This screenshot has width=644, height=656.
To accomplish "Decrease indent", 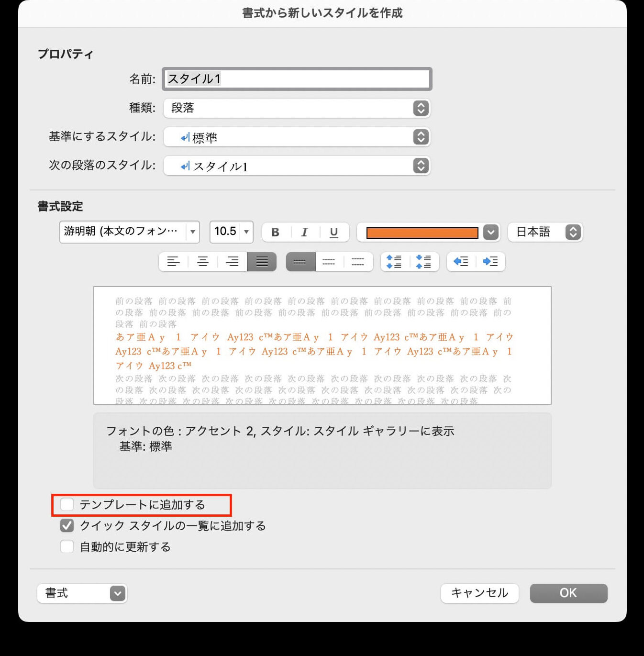I will (x=461, y=262).
